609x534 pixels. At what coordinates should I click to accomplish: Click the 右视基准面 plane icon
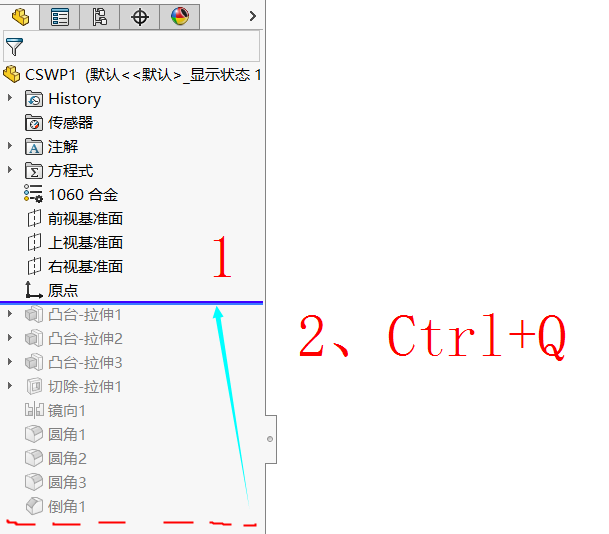pyautogui.click(x=34, y=266)
